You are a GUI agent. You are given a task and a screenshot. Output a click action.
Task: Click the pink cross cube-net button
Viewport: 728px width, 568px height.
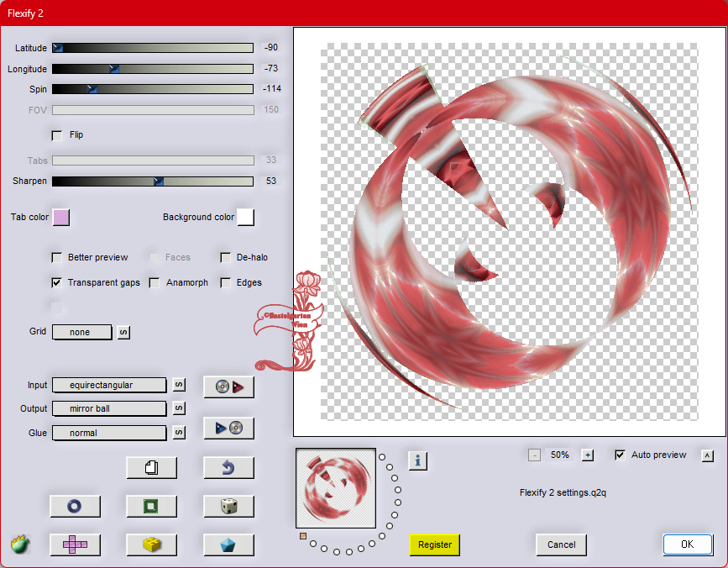pos(75,544)
